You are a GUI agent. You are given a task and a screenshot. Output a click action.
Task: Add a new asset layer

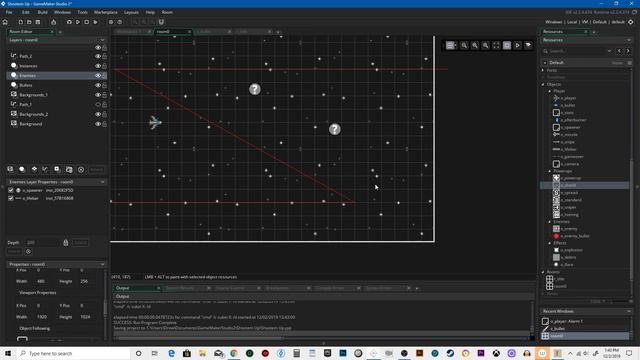pyautogui.click(x=57, y=169)
